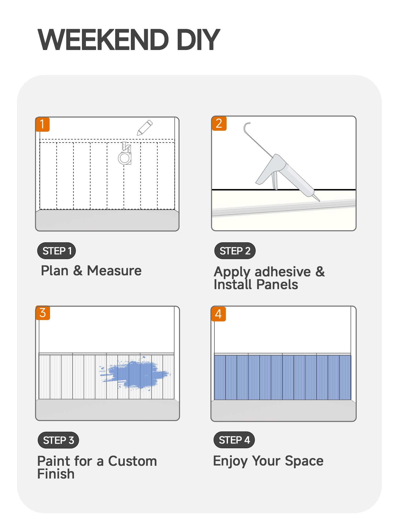
Task: Click the adhesive bead strip
Action: click(x=284, y=208)
